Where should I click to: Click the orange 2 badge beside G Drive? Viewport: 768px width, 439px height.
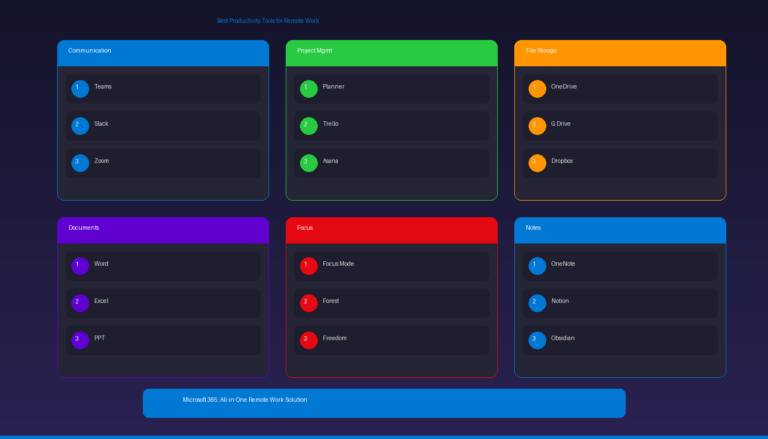pyautogui.click(x=537, y=126)
